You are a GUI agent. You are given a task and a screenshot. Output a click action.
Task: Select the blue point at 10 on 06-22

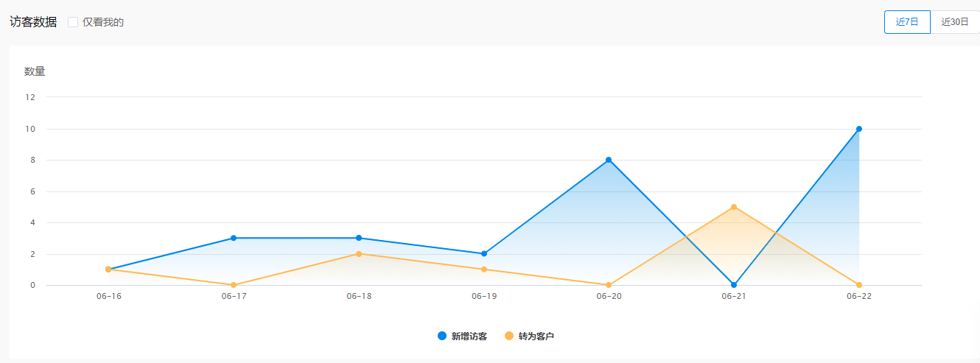pos(859,129)
